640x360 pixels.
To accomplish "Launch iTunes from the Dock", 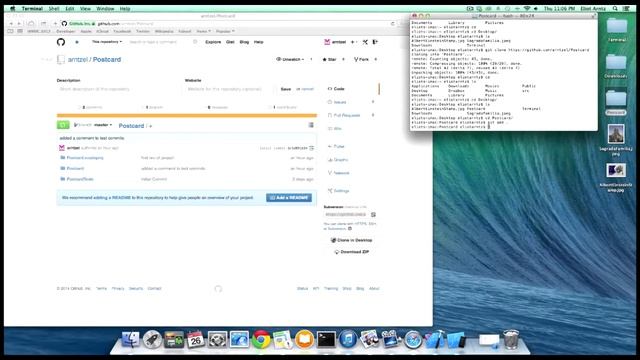I will pos(348,340).
